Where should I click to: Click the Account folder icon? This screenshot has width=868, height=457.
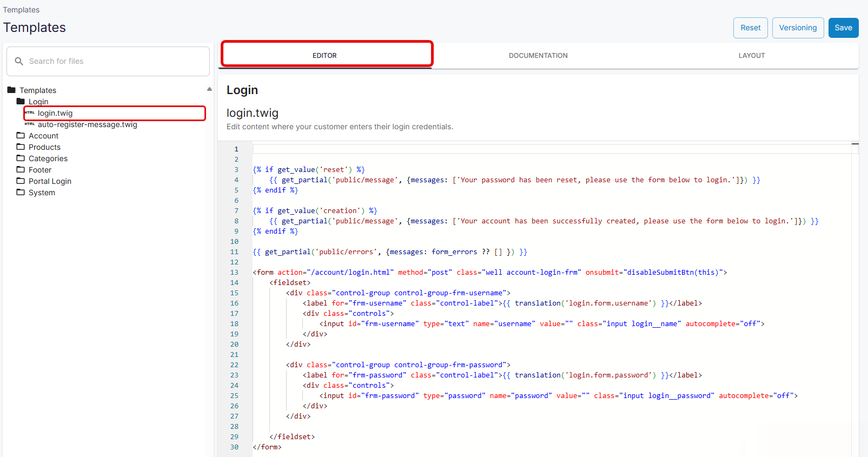[x=21, y=135]
